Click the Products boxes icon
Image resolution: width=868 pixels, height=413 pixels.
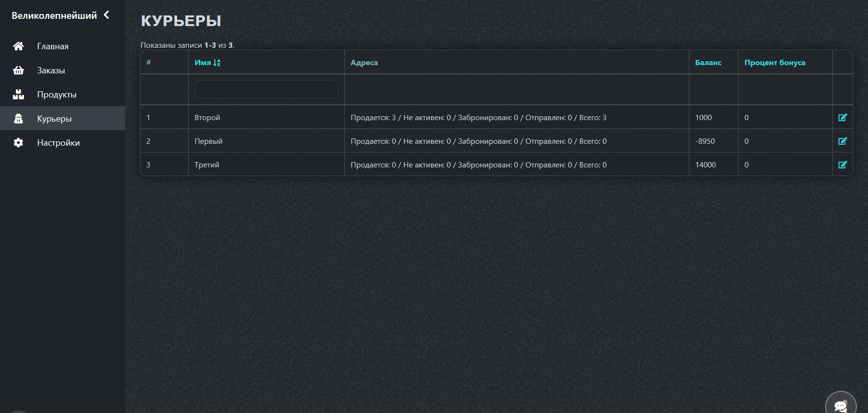point(18,95)
